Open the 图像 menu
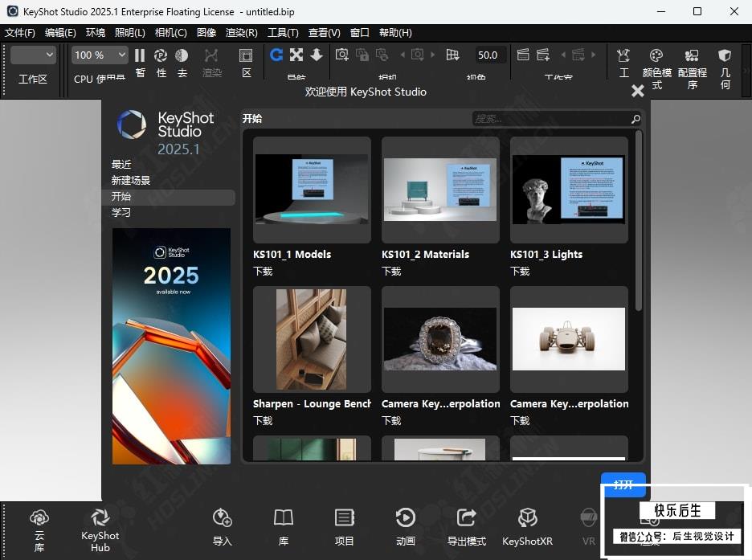The height and width of the screenshot is (560, 752). pos(206,33)
